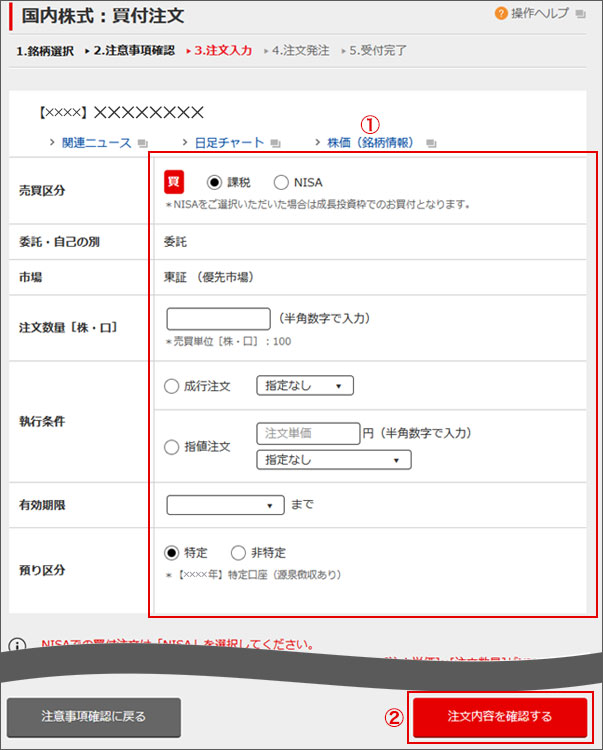The height and width of the screenshot is (750, 603).
Task: Select the 非特定 account radio button
Action: [x=238, y=552]
